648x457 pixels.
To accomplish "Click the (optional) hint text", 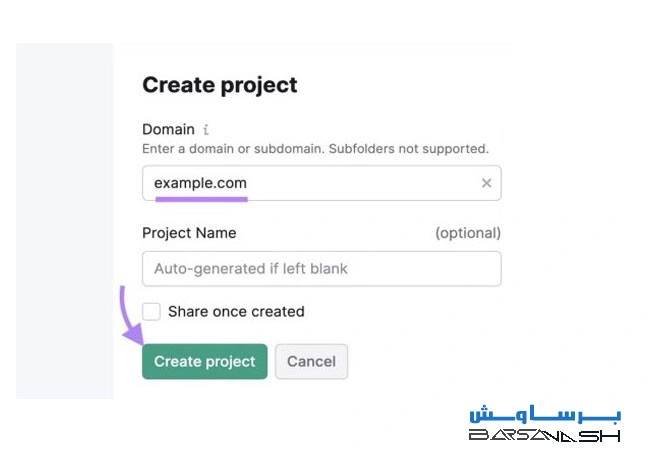I will [x=467, y=233].
